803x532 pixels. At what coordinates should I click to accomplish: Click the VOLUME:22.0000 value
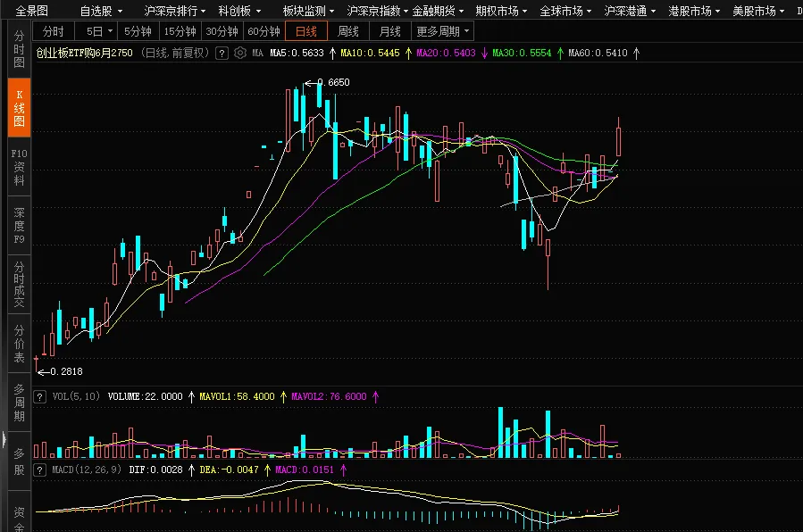145,396
